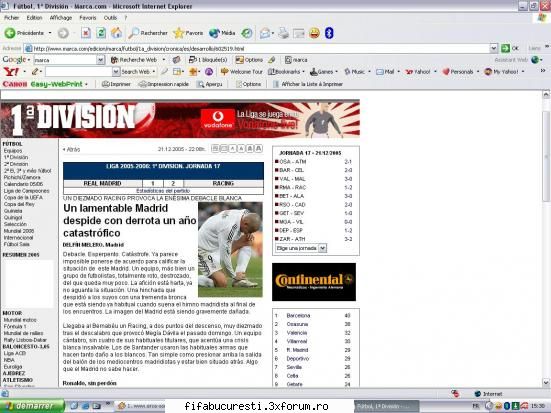Expand the address bar dropdown arrow
This screenshot has width=551, height=413.
(494, 48)
